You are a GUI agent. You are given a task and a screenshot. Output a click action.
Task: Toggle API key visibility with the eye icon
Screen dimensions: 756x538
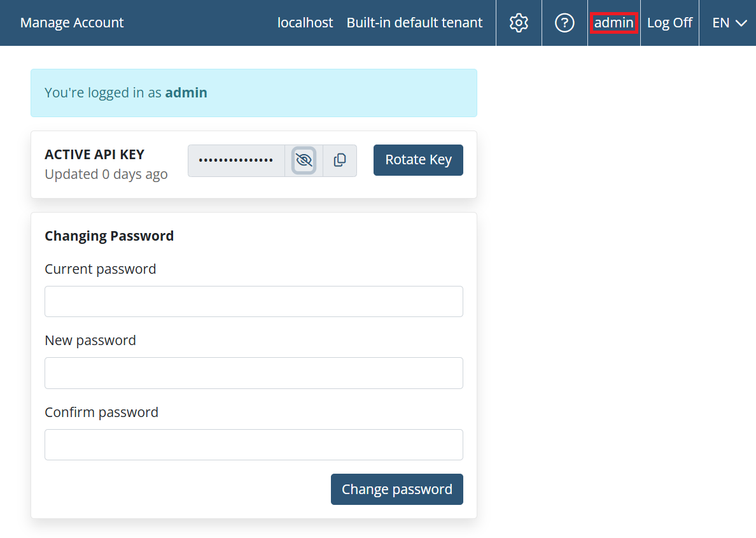click(304, 160)
